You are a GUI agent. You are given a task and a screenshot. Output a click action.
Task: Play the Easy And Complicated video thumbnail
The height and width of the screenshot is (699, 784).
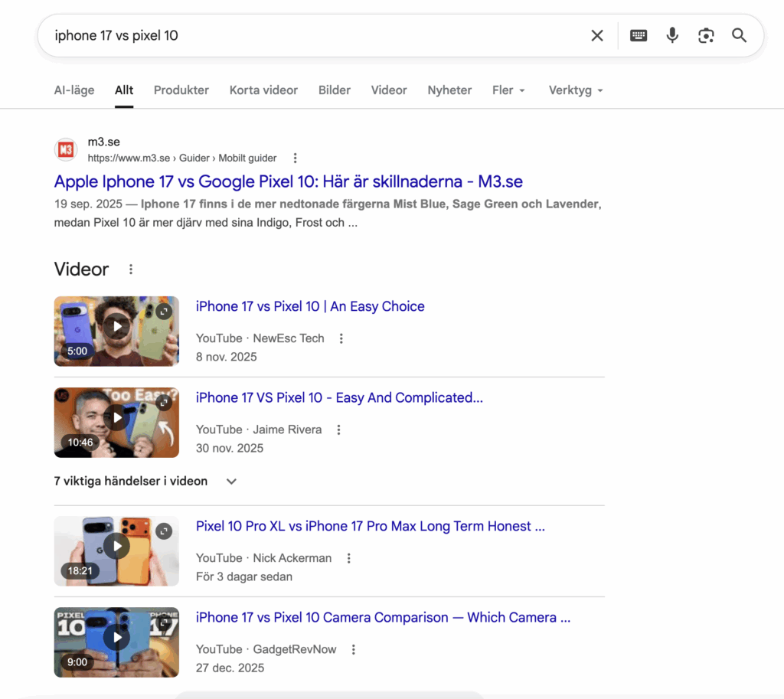click(x=116, y=418)
